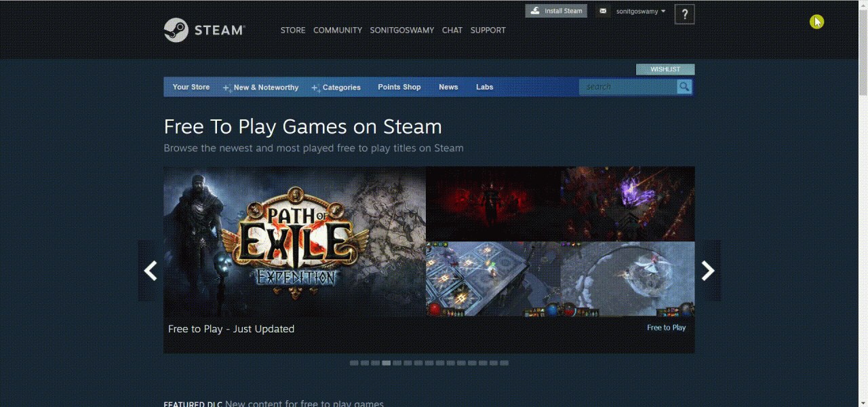Screen dimensions: 868x407
Task: Select the highlighted active carousel page dot
Action: coord(386,363)
